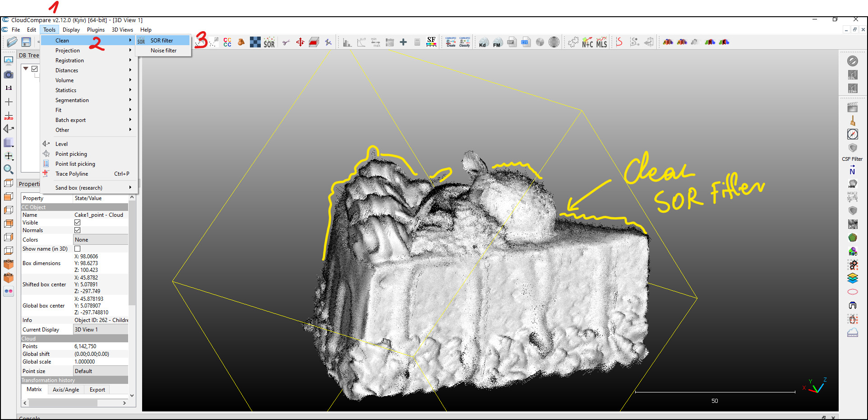
Task: Choose Noise filter from the Clean submenu
Action: click(x=163, y=51)
